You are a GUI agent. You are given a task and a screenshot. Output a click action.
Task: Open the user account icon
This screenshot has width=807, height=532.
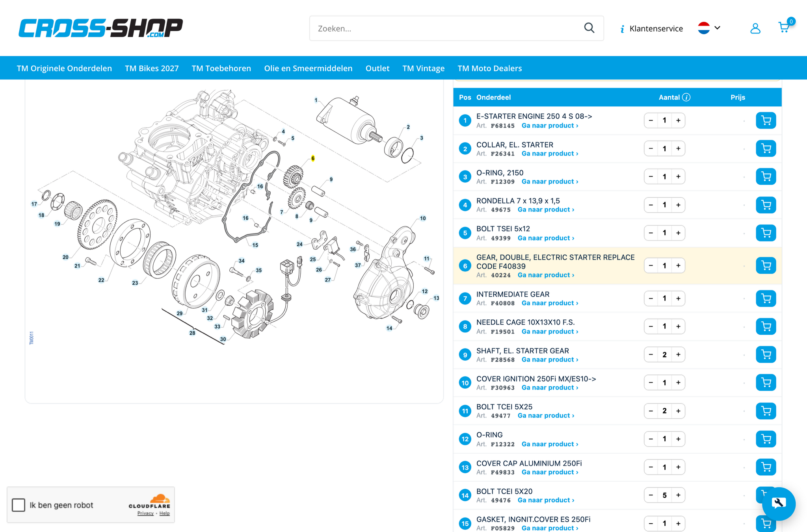pos(755,28)
